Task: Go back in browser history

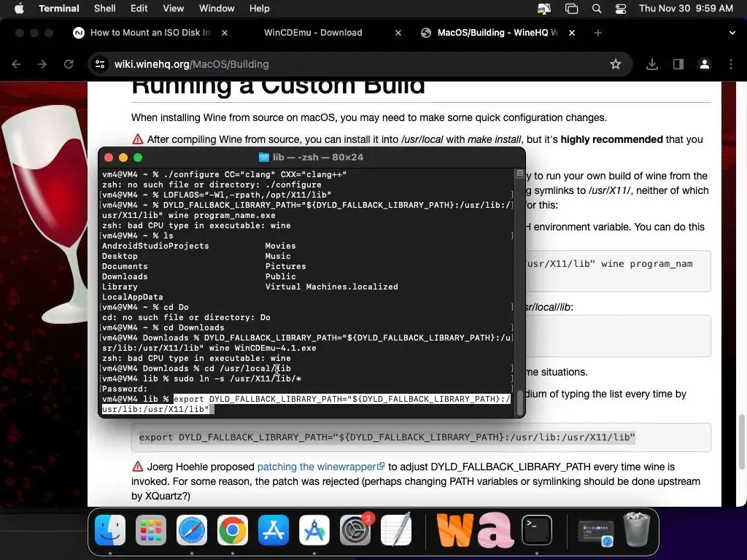Action: pyautogui.click(x=16, y=64)
